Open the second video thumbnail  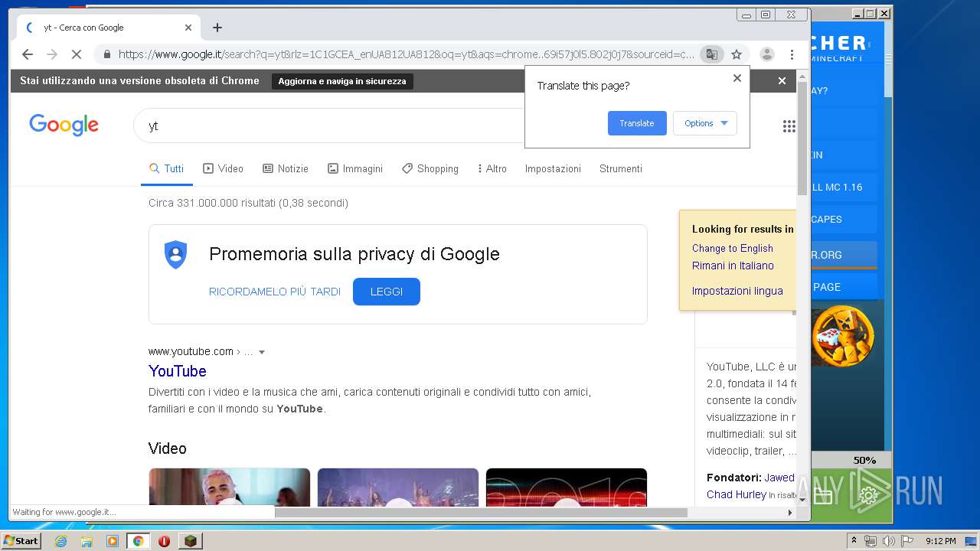point(398,487)
